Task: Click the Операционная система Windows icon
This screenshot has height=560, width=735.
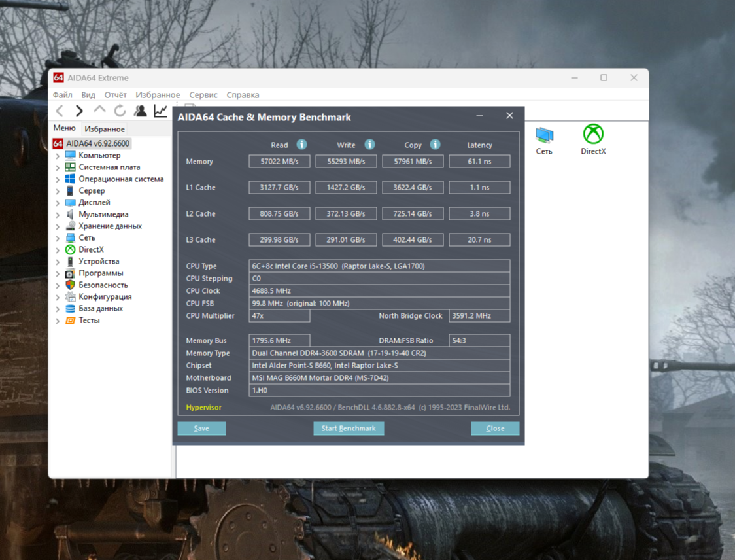Action: 71,179
